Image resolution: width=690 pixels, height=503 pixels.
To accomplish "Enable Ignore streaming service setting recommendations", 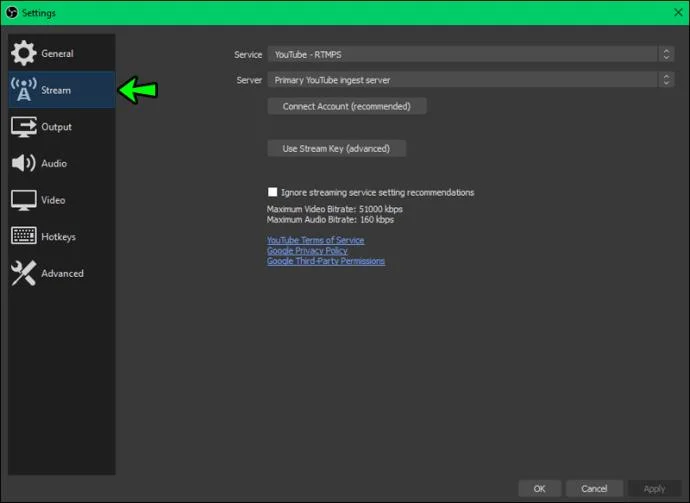I will click(272, 192).
